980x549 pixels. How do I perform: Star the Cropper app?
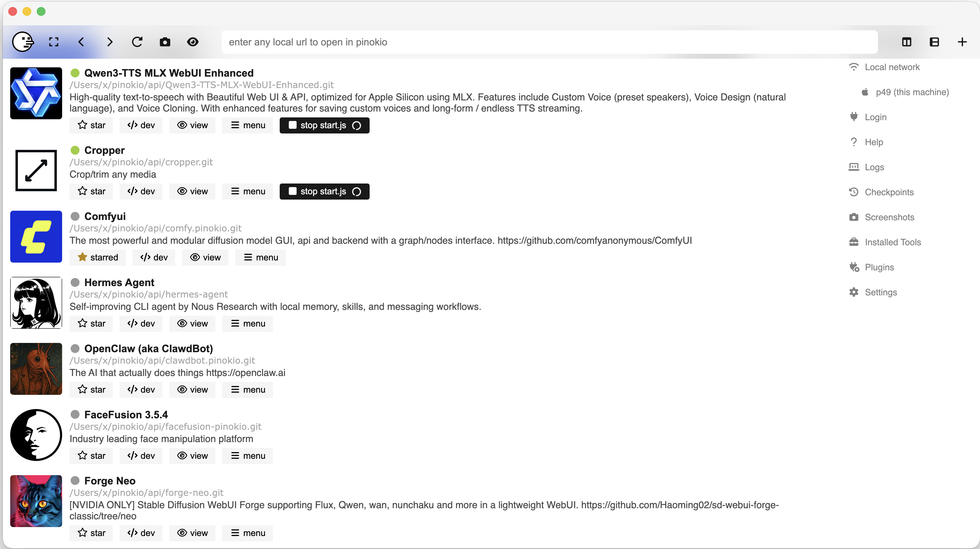pyautogui.click(x=91, y=191)
